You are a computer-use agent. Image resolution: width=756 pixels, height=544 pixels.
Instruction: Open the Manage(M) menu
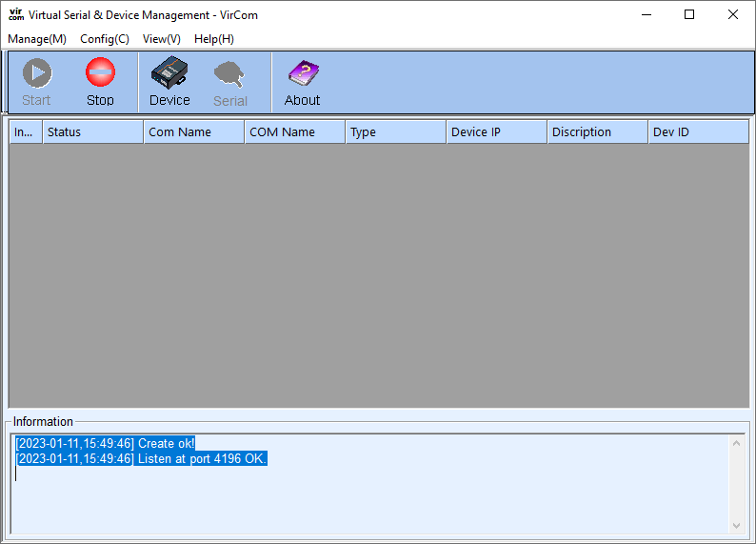pyautogui.click(x=37, y=39)
